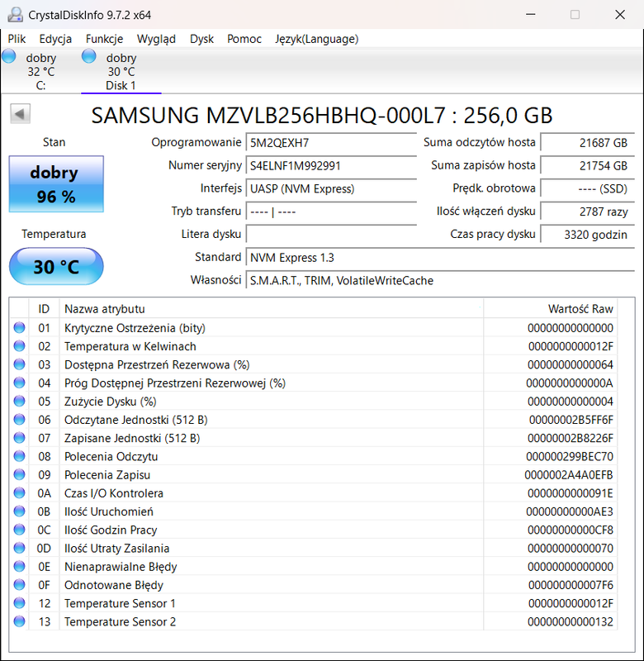The image size is (644, 661).
Task: Click raw value 0000000000132
Action: [571, 622]
